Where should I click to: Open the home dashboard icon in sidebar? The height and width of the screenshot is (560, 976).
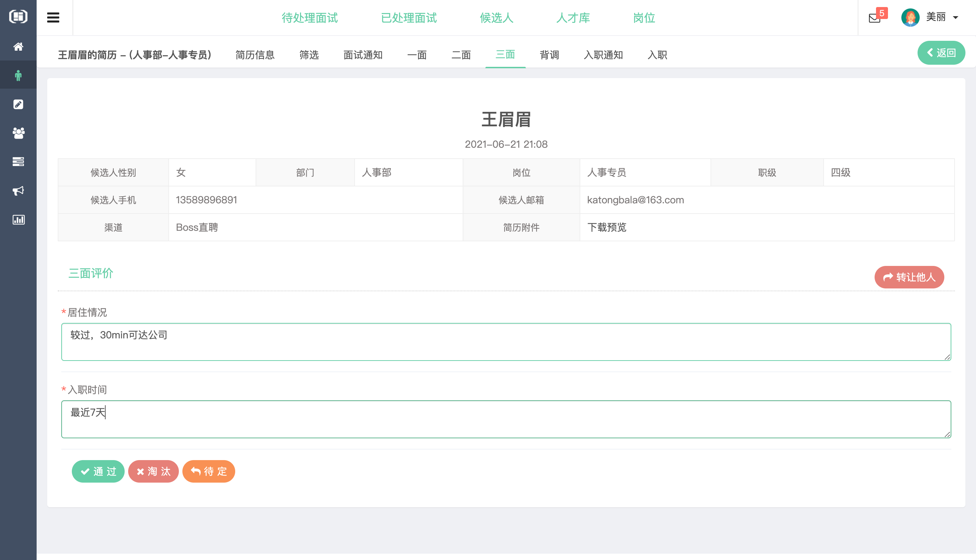[x=18, y=46]
